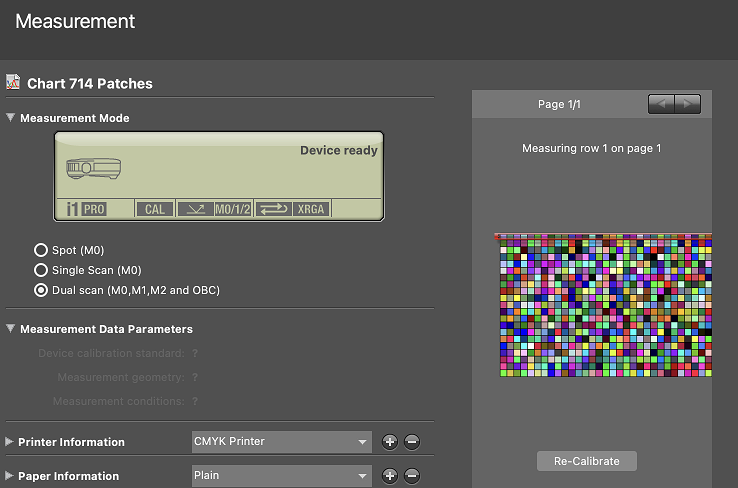Viewport: 738px width, 488px height.
Task: Click the measurement device picture icon
Action: [x=93, y=168]
